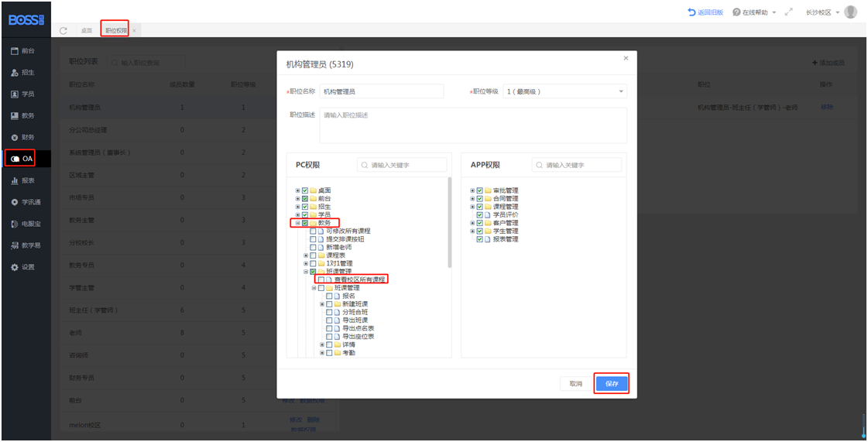
Task: Click the 取消 button
Action: pyautogui.click(x=575, y=383)
